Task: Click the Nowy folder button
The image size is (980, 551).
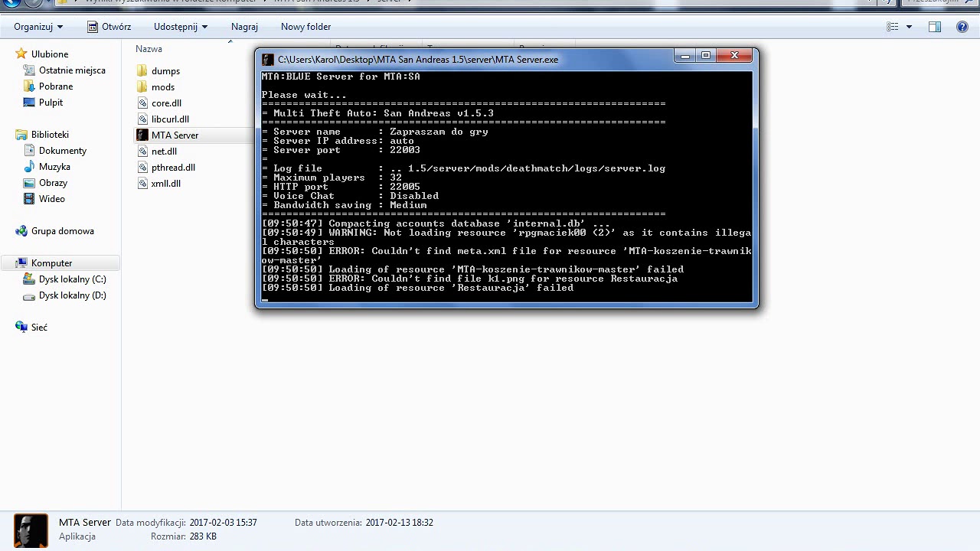Action: tap(305, 27)
